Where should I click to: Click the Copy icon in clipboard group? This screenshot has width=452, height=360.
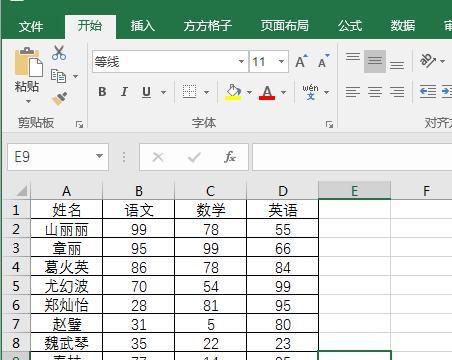(x=58, y=76)
